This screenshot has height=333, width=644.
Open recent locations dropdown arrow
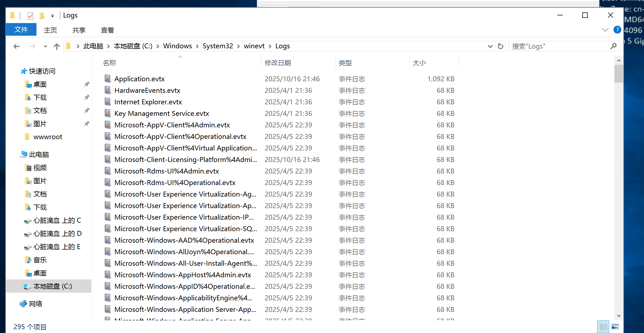pyautogui.click(x=45, y=46)
